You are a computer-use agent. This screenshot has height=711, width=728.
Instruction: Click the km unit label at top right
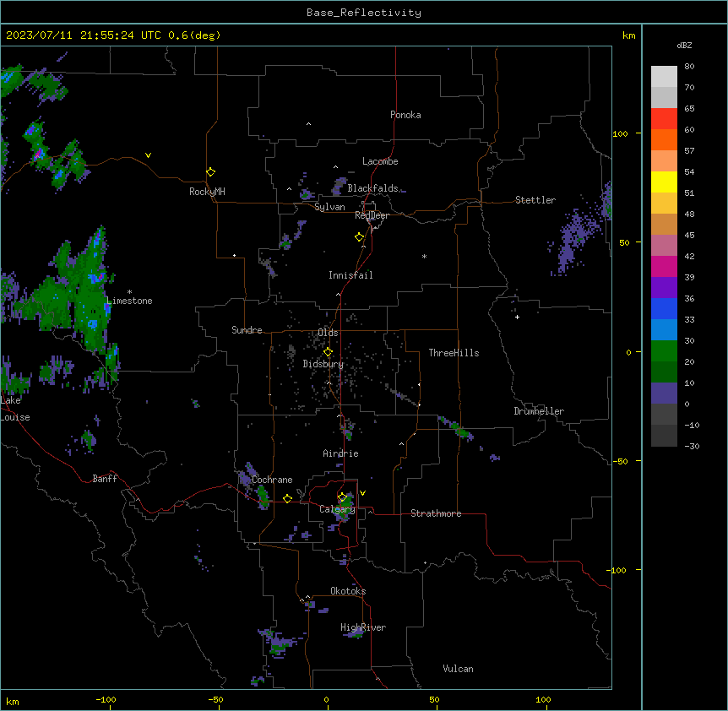pyautogui.click(x=628, y=35)
